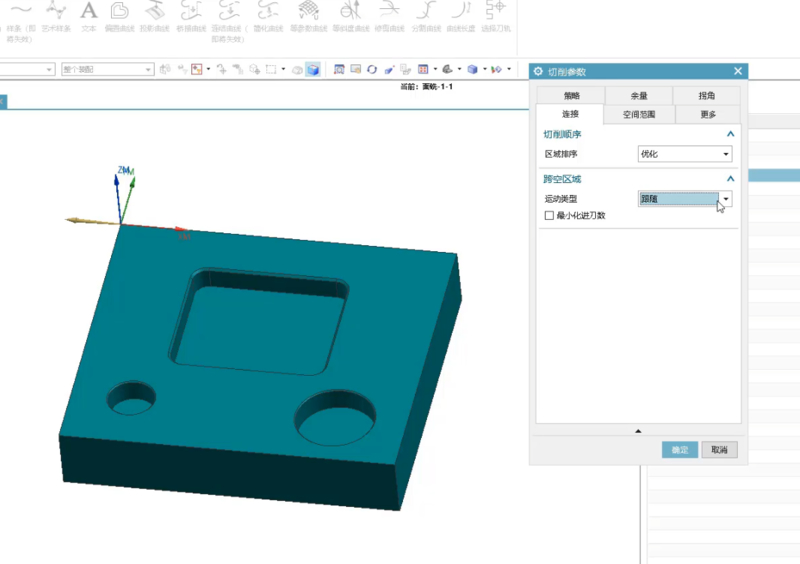Click the blue cube rendering style icon

[x=472, y=69]
